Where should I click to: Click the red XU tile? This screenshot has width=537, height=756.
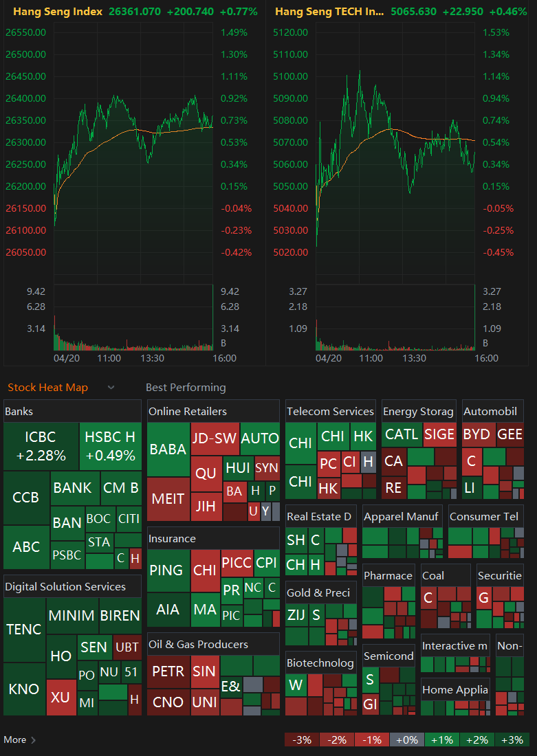pos(61,697)
